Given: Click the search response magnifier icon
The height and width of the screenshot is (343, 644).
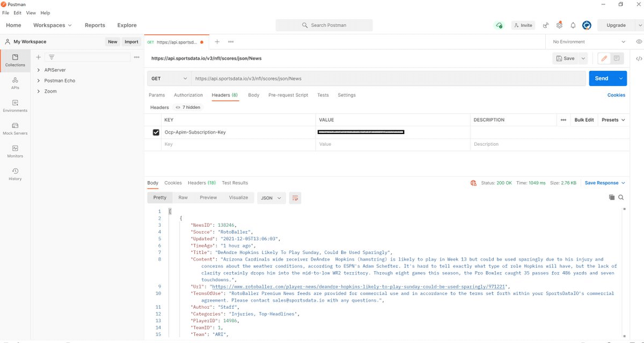Looking at the screenshot, I should (621, 197).
